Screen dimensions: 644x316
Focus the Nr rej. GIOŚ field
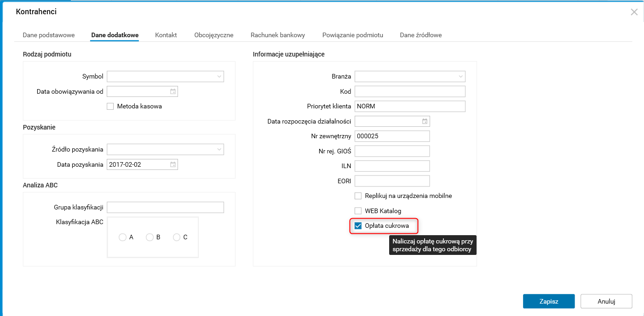pyautogui.click(x=392, y=151)
